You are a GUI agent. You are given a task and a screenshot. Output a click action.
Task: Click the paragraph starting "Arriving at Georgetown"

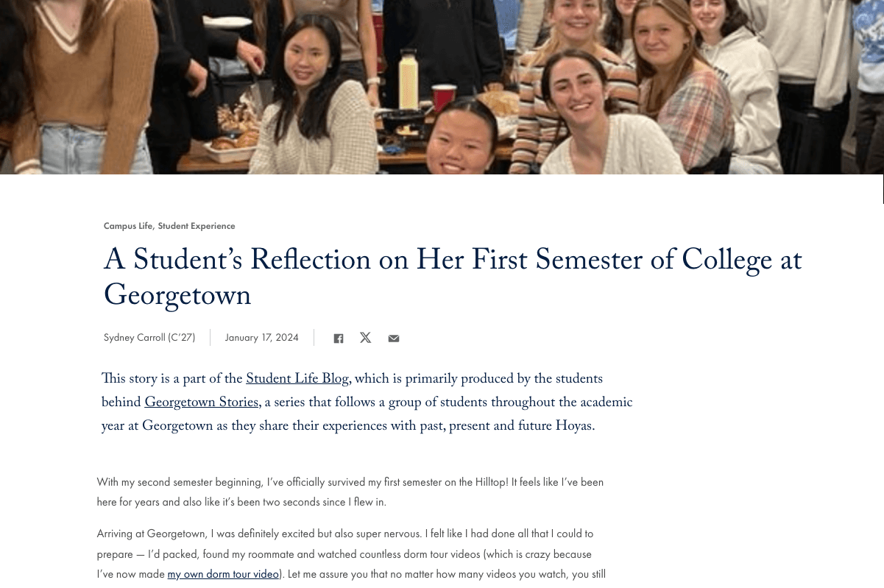(x=344, y=553)
